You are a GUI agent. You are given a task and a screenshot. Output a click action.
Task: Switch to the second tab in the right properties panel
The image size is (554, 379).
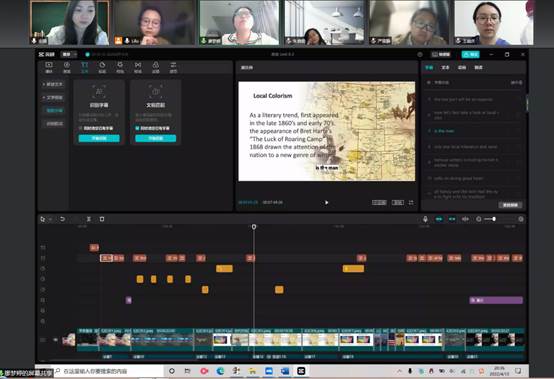tap(445, 67)
